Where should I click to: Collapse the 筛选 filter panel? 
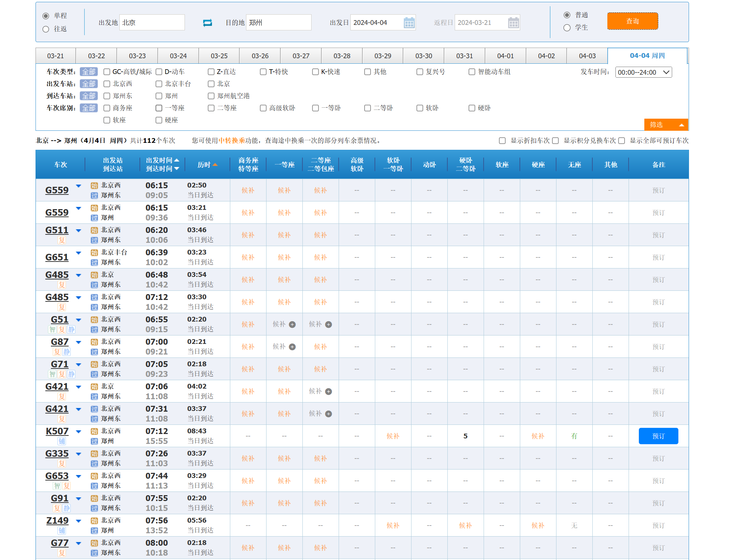(x=666, y=125)
